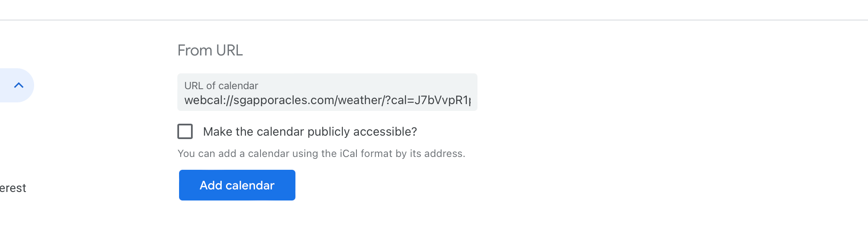Tick the publicly accessible checkbox
Image resolution: width=868 pixels, height=244 pixels.
click(x=185, y=131)
